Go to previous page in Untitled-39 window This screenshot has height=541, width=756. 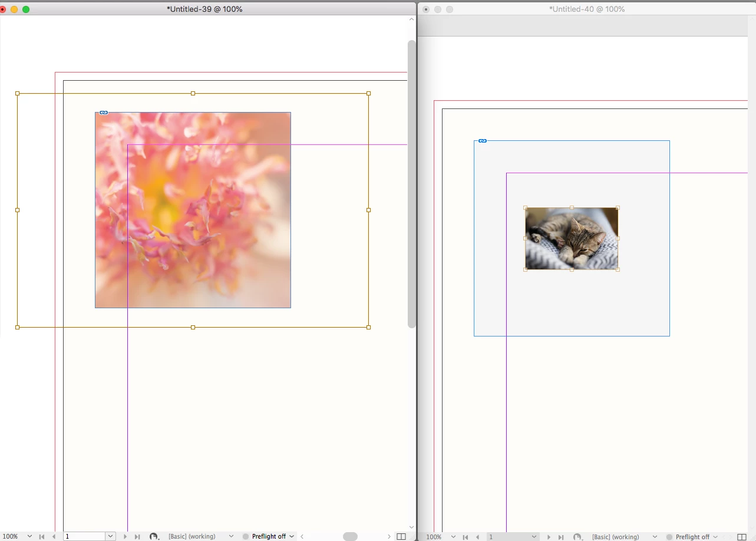click(x=54, y=536)
